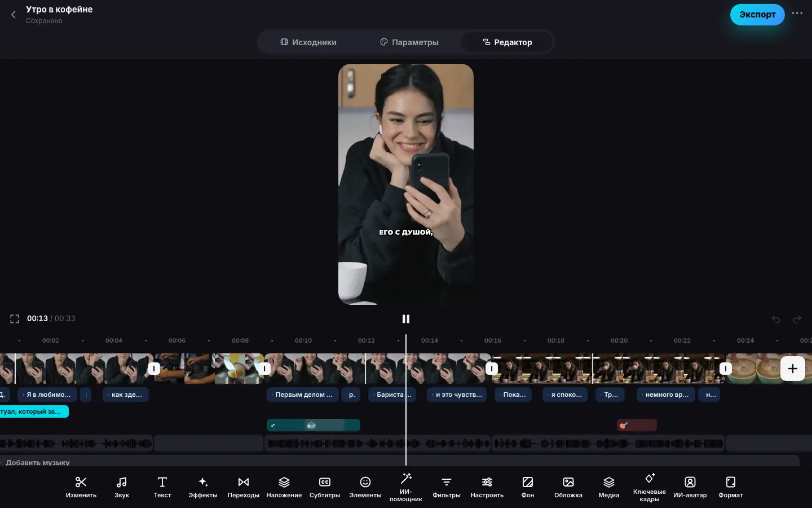Open the ИИ-аватар tool

(x=690, y=487)
